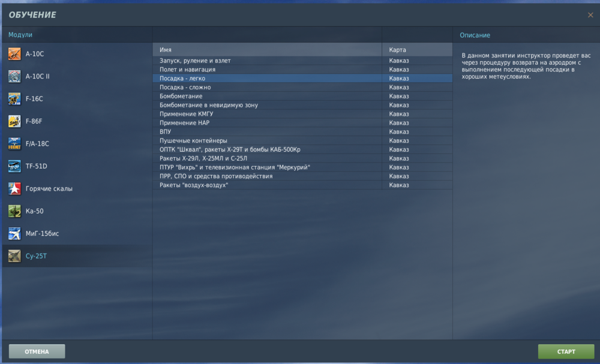Select lesson Посадка - легко
The image size is (600, 364).
coord(302,79)
